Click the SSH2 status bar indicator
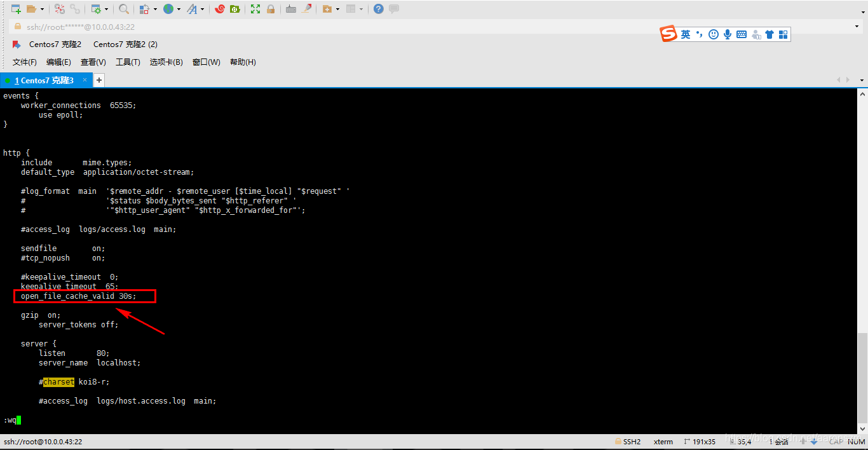The height and width of the screenshot is (450, 868). [x=628, y=442]
